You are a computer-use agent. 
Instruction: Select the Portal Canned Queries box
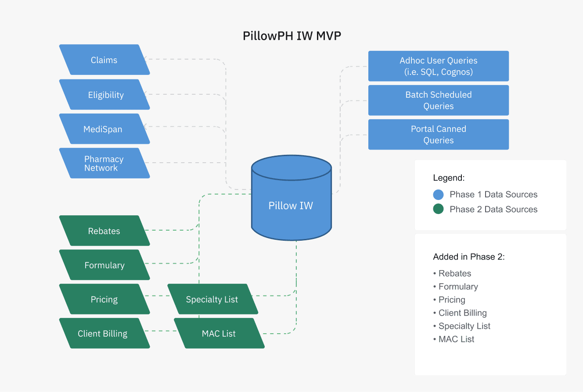pyautogui.click(x=439, y=135)
